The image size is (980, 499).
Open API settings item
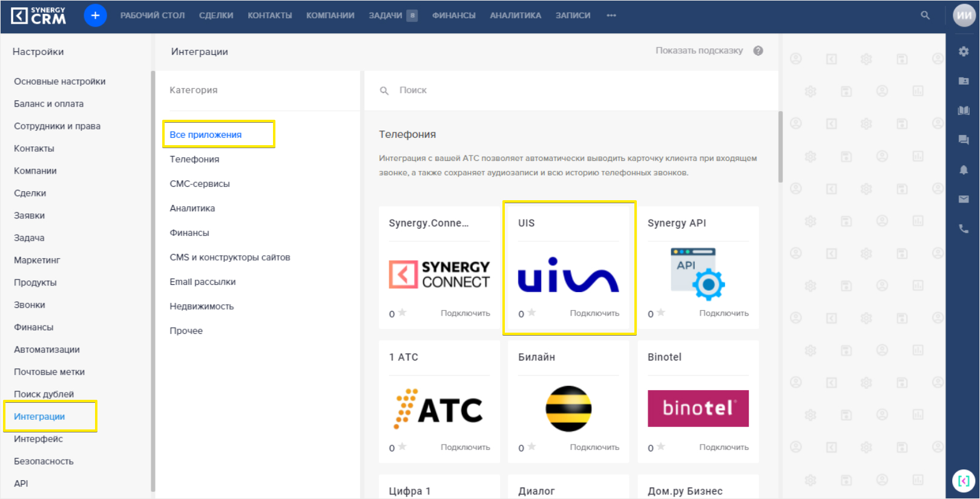[x=21, y=484]
